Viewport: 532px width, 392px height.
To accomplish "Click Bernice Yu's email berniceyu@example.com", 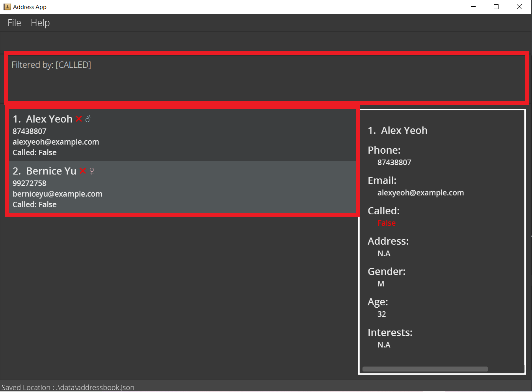I will (x=58, y=194).
